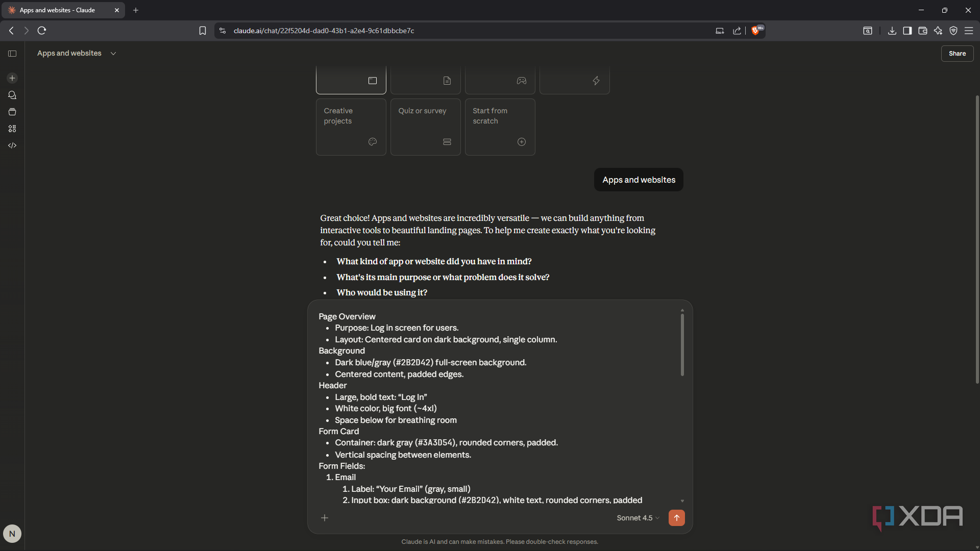Open the Code icon in sidebar

click(12, 145)
